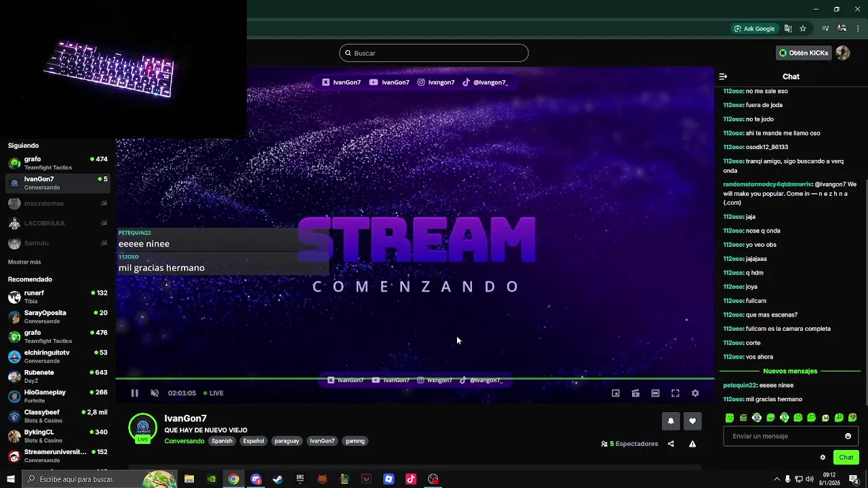Click the stream progress bar
868x488 pixels.
415,378
